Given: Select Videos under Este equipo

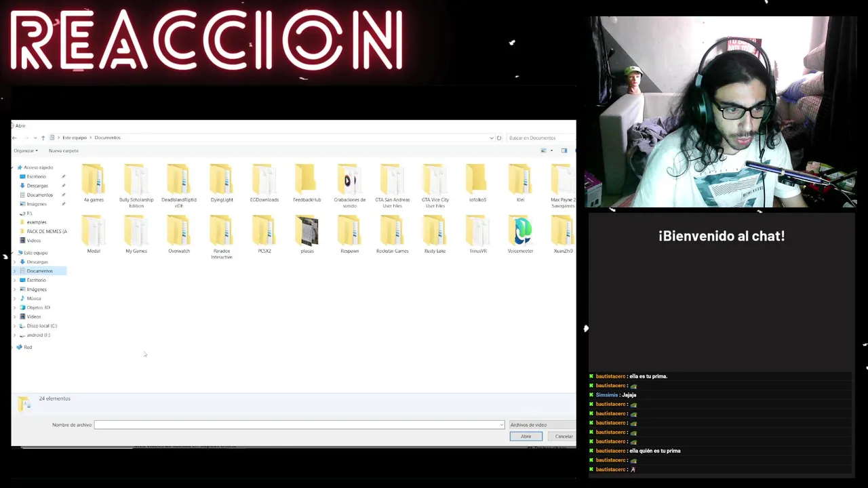Looking at the screenshot, I should tap(33, 317).
